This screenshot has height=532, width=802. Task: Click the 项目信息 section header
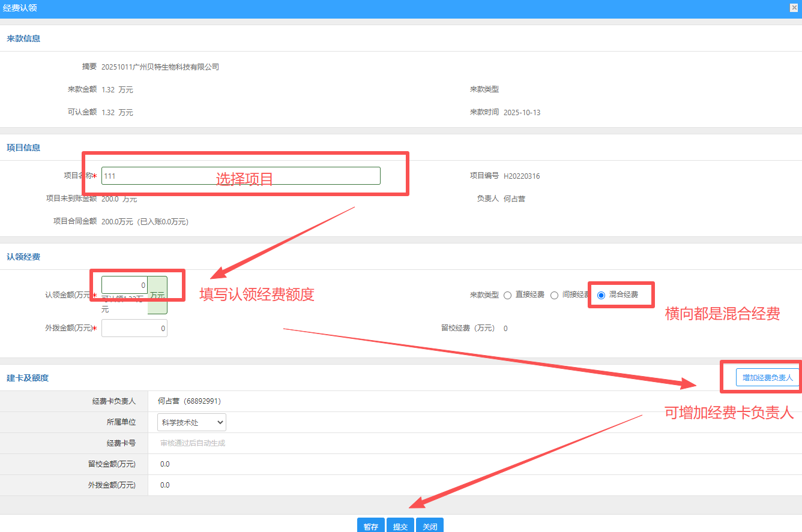(23, 148)
